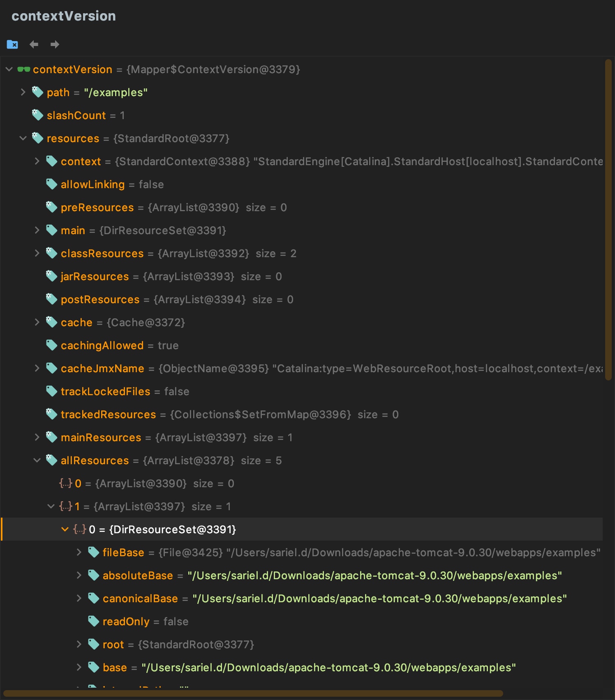The width and height of the screenshot is (615, 700).
Task: Click the tag icon beside readOnly
Action: coord(94,621)
